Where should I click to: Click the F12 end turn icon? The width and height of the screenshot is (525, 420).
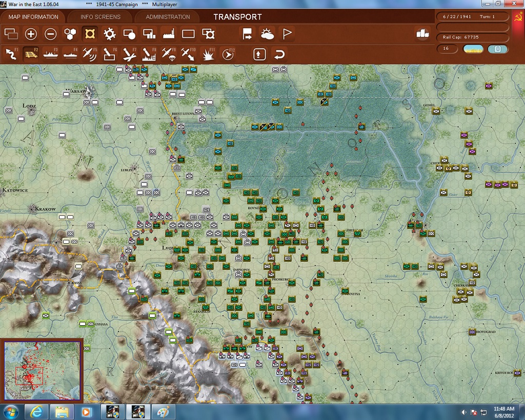tap(228, 54)
